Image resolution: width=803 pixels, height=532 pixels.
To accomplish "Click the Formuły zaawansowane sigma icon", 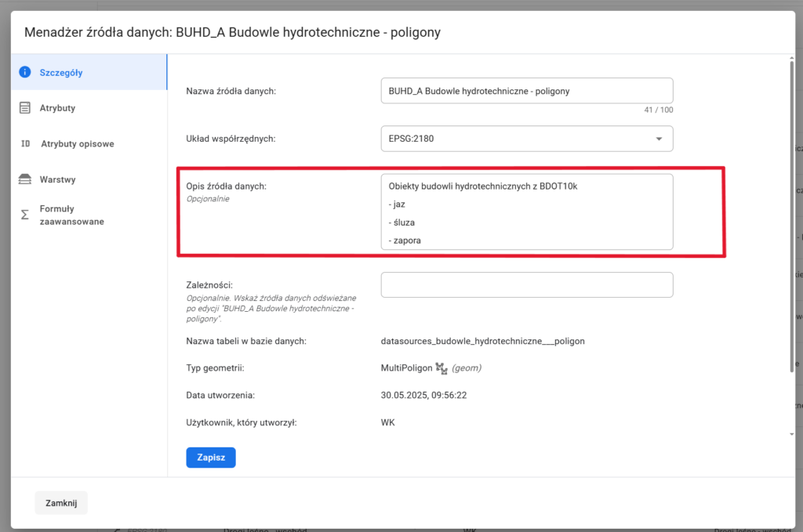I will tap(24, 214).
